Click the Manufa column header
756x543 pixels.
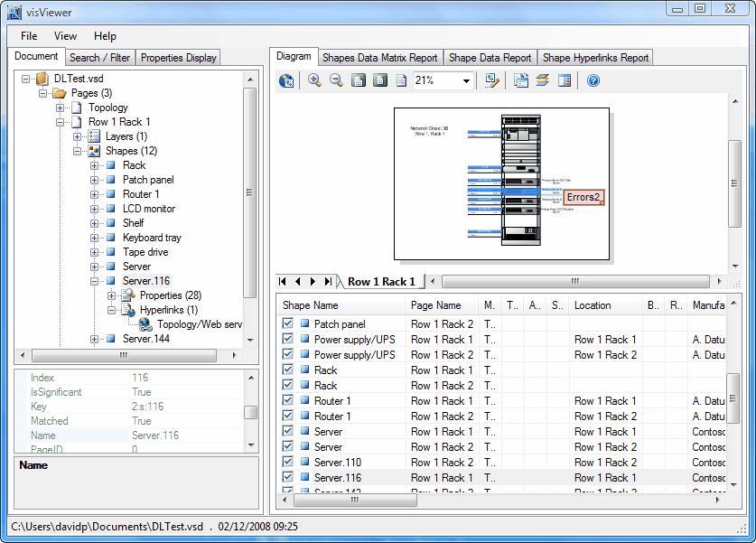tap(707, 305)
